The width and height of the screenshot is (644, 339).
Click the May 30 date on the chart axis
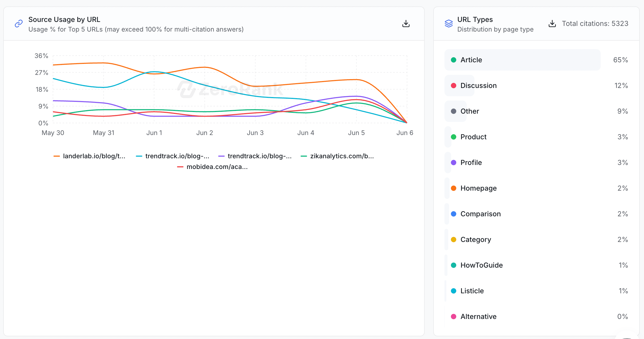pos(53,133)
